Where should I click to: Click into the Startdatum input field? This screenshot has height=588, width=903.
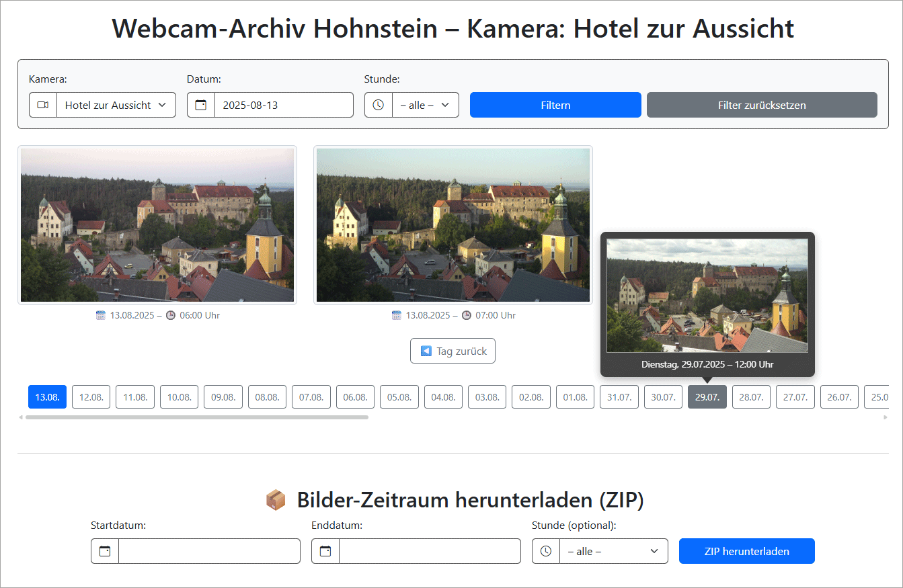coord(208,551)
